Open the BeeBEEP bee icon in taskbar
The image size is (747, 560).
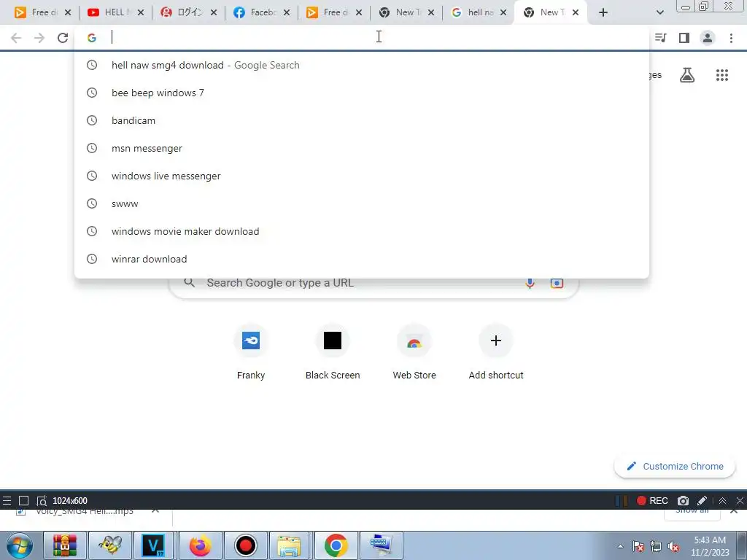110,545
